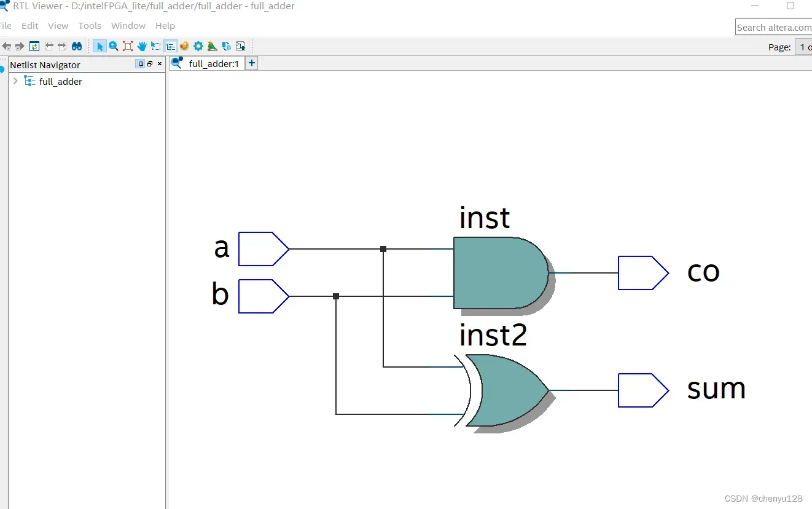
Task: Toggle pin on Netlist Navigator panel
Action: click(x=141, y=64)
